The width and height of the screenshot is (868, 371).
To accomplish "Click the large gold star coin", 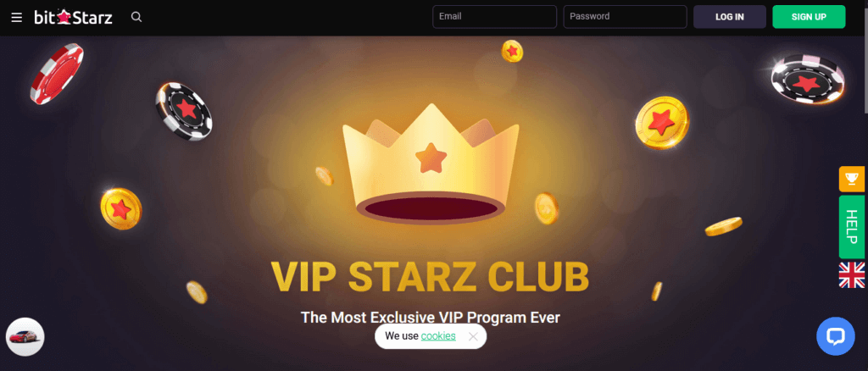I will pos(662,123).
